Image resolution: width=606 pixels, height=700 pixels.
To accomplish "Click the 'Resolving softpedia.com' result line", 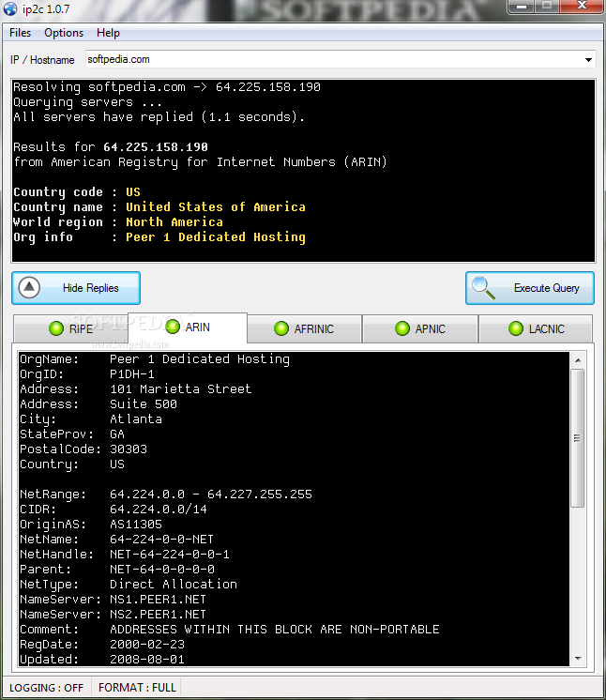I will pos(167,87).
